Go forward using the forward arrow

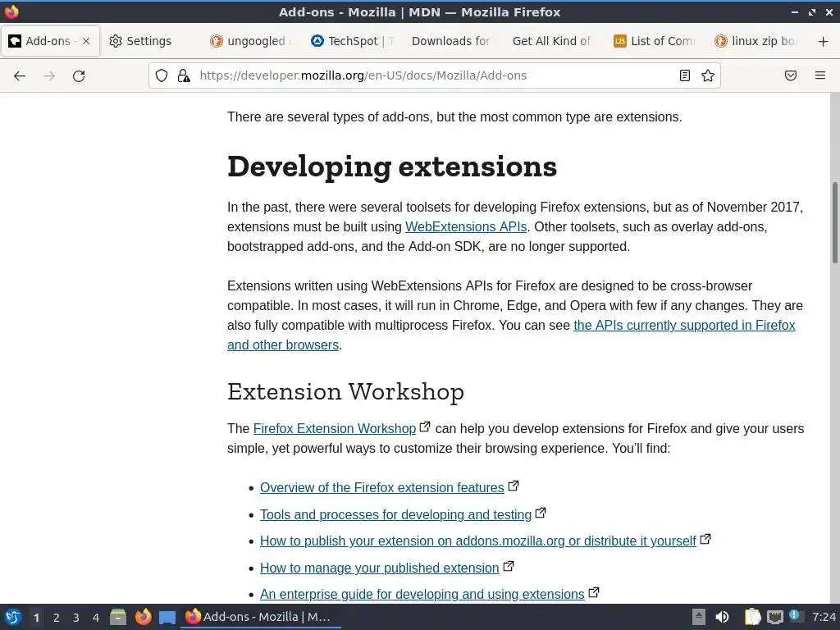pyautogui.click(x=49, y=76)
